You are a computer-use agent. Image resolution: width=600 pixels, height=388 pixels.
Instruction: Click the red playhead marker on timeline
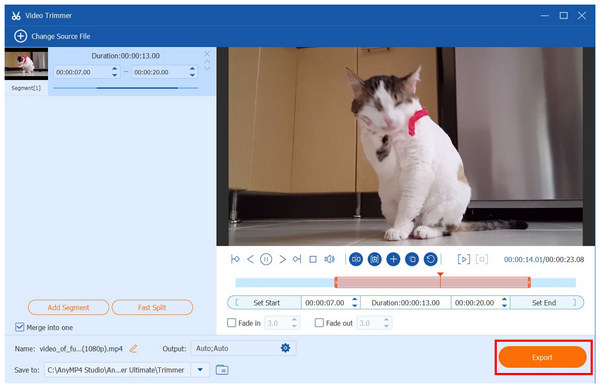coord(440,275)
